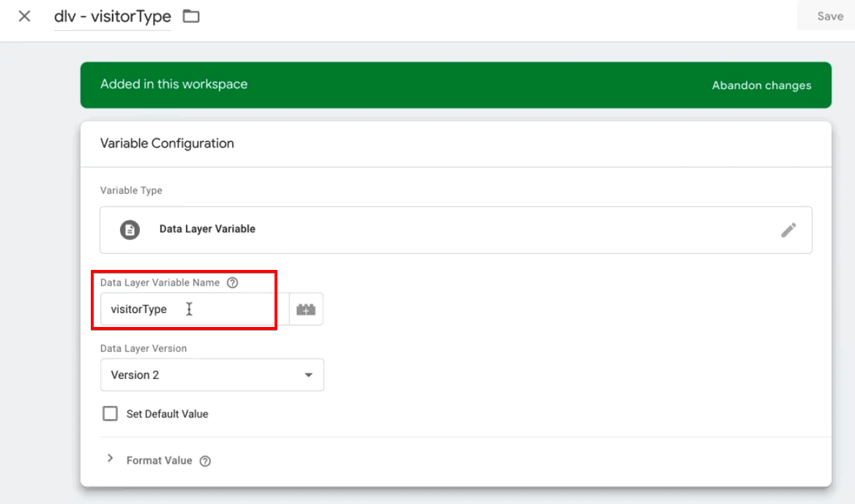Image resolution: width=855 pixels, height=504 pixels.
Task: Click the help icon beside Format Value
Action: [205, 461]
